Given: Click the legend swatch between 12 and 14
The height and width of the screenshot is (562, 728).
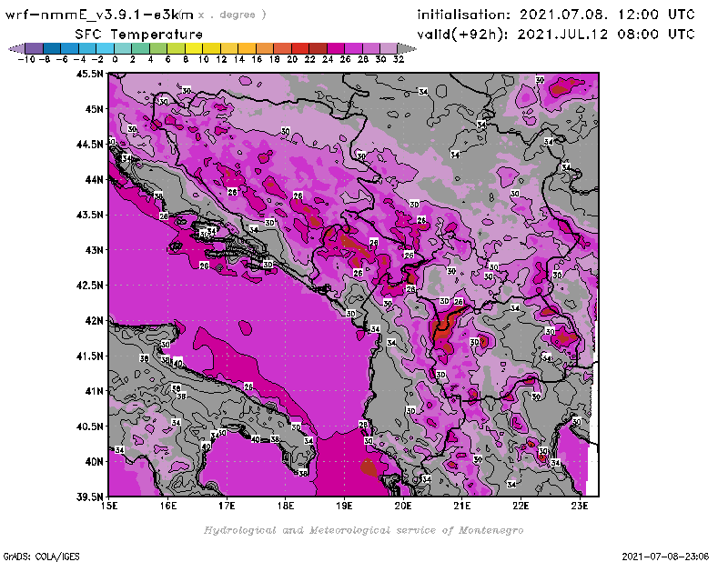Looking at the screenshot, I should pos(229,48).
